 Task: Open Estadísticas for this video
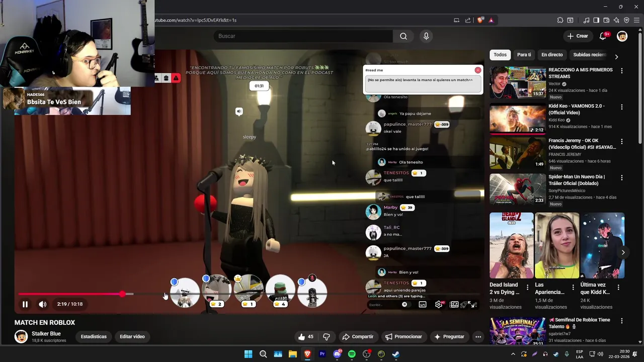[94, 337]
